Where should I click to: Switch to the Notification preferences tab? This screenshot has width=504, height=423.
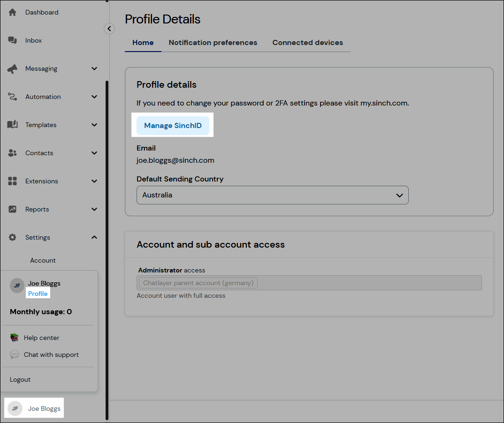pyautogui.click(x=213, y=42)
